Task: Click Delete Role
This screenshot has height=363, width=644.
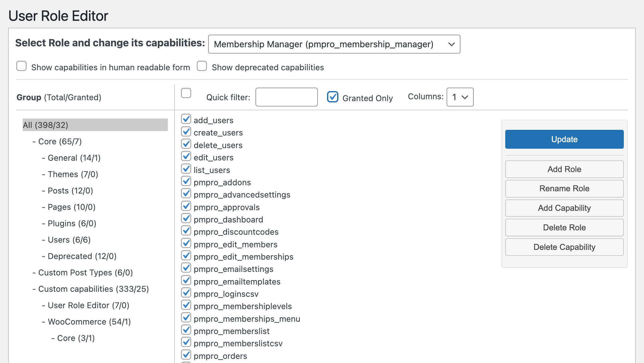Action: tap(564, 227)
